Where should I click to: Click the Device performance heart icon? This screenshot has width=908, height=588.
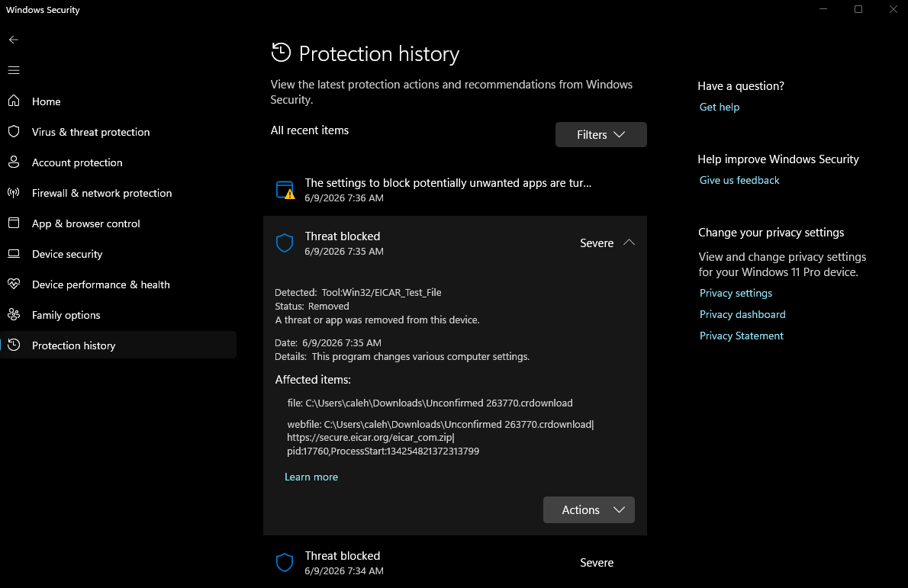coord(14,284)
